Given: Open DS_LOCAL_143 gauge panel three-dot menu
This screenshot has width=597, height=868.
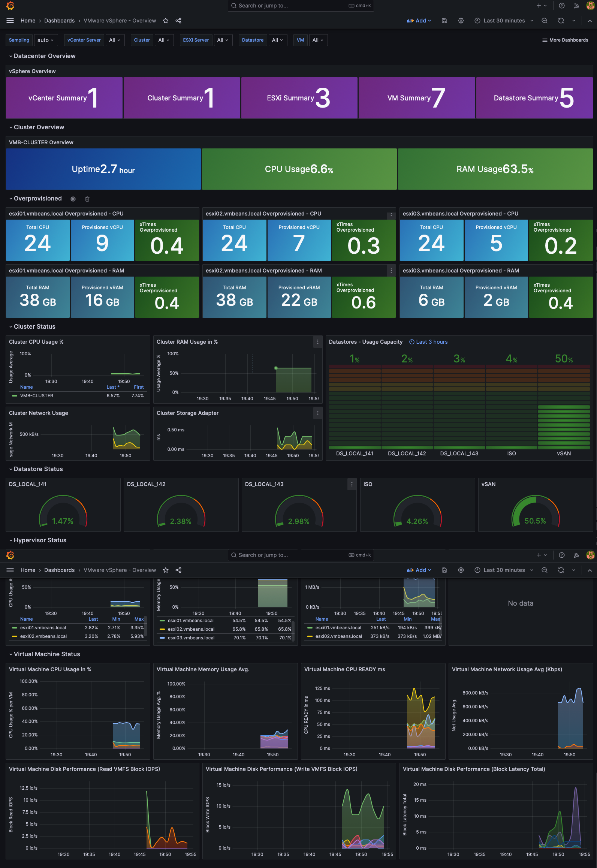Looking at the screenshot, I should 352,484.
